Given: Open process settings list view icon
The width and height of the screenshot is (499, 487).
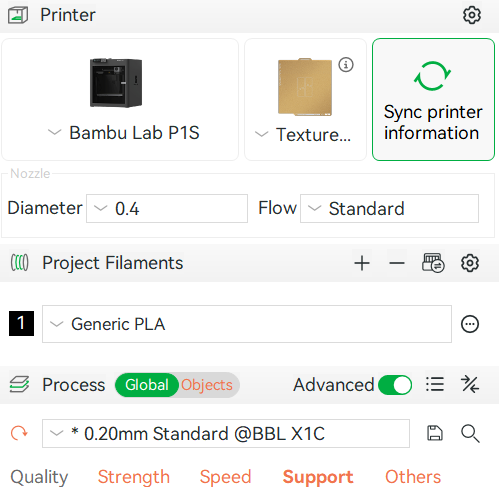Looking at the screenshot, I should click(x=435, y=385).
